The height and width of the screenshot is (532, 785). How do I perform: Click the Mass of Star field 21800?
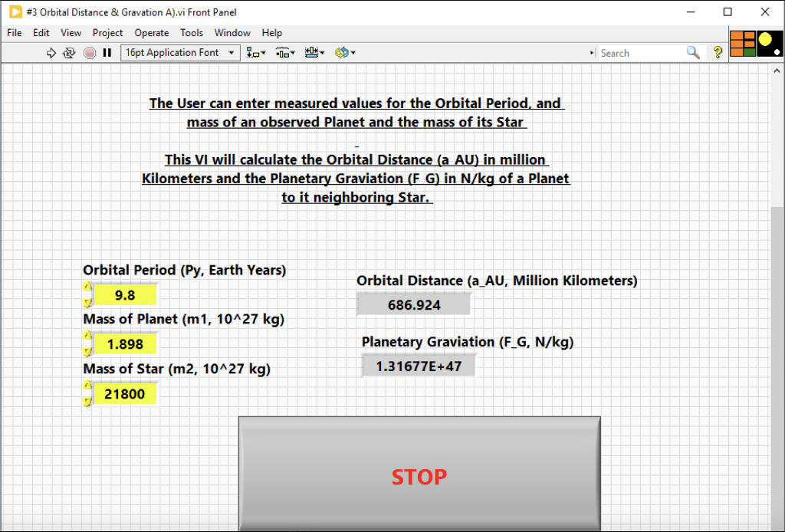pyautogui.click(x=125, y=394)
